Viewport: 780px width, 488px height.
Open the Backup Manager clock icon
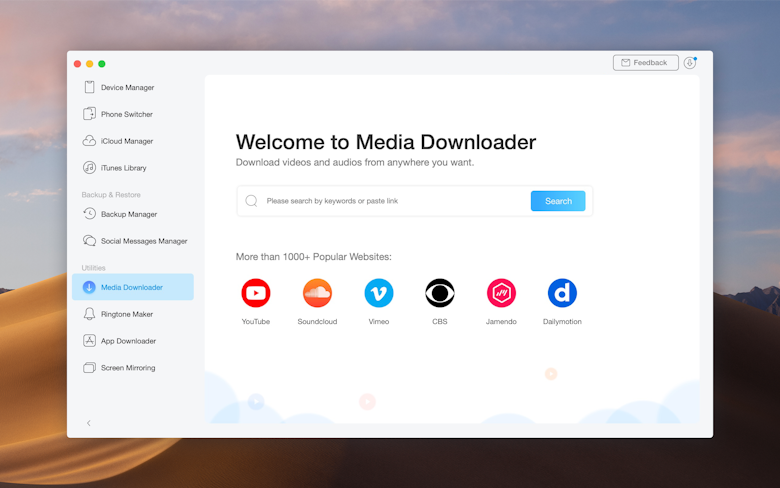click(x=89, y=214)
